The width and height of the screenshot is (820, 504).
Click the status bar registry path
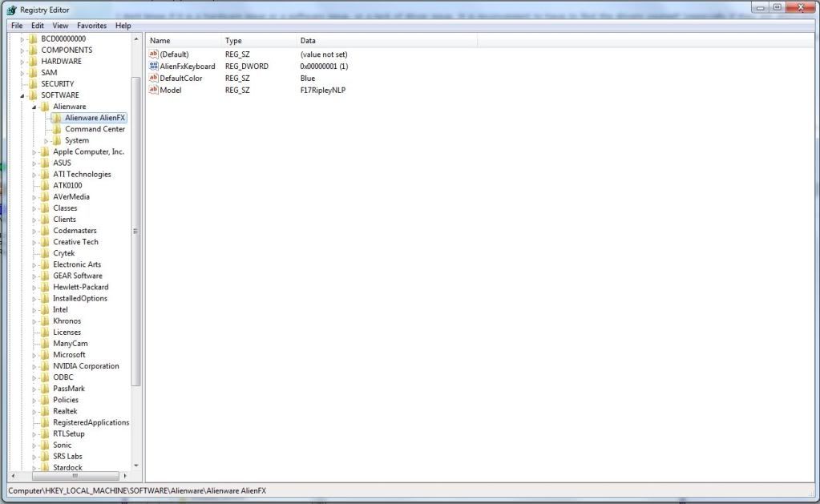(137, 490)
